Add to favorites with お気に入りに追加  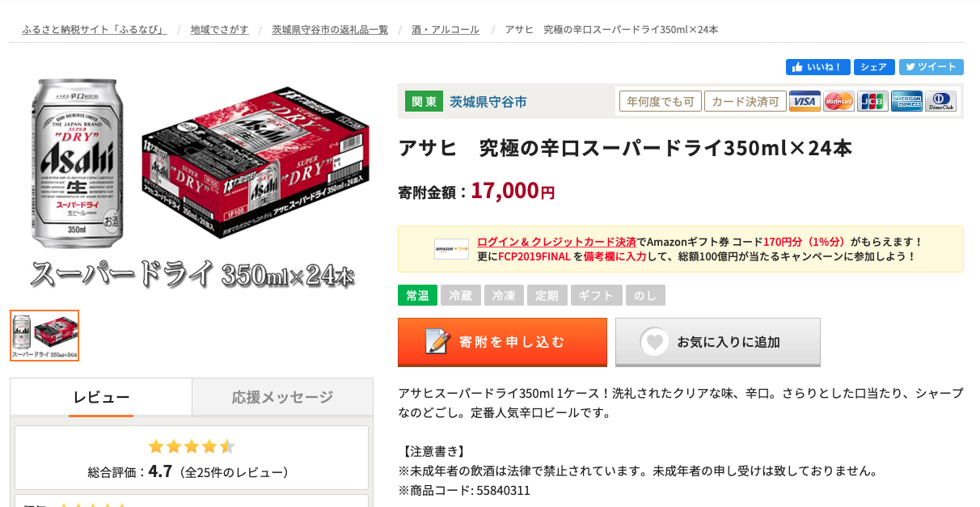[x=718, y=342]
